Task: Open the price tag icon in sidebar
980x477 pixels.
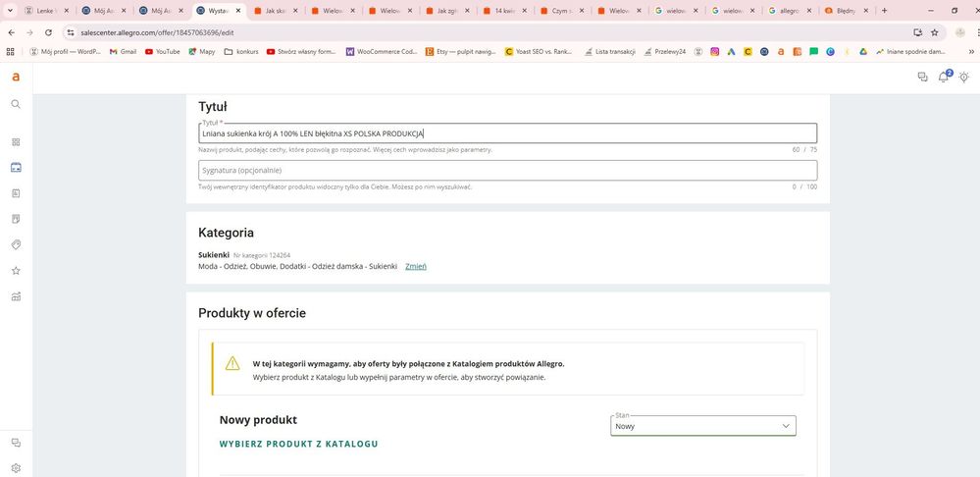Action: [x=17, y=244]
